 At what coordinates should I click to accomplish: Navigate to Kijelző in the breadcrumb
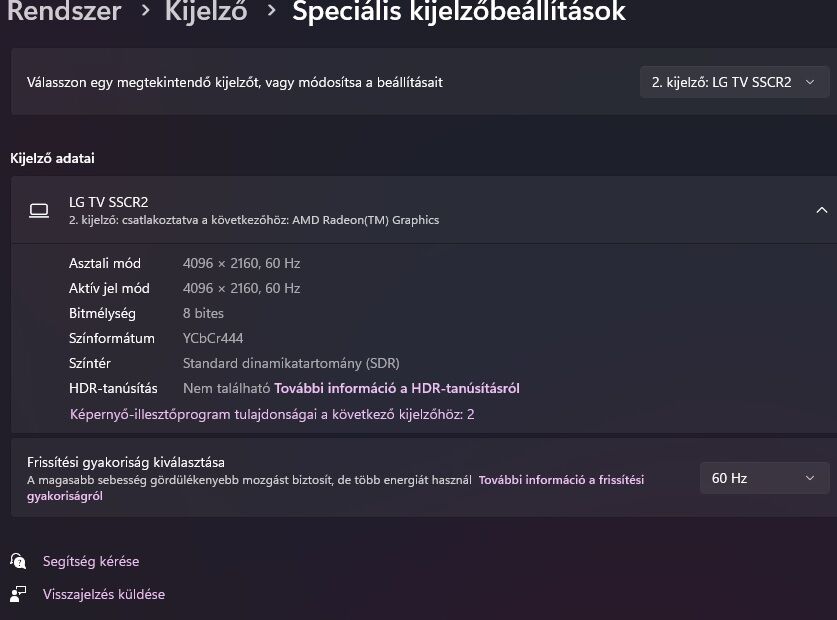click(x=206, y=12)
